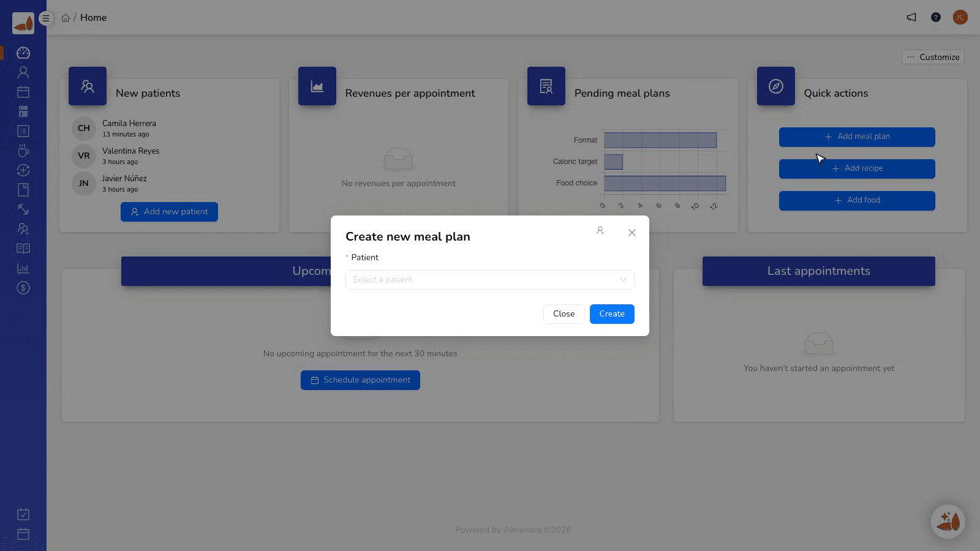Viewport: 980px width, 551px height.
Task: Click the New patients card icon
Action: 88,86
